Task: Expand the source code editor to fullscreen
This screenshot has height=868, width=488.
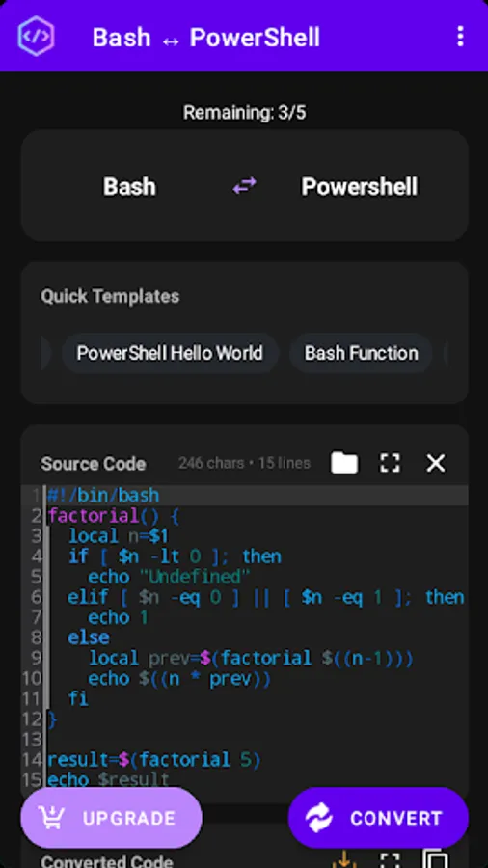Action: [x=390, y=463]
